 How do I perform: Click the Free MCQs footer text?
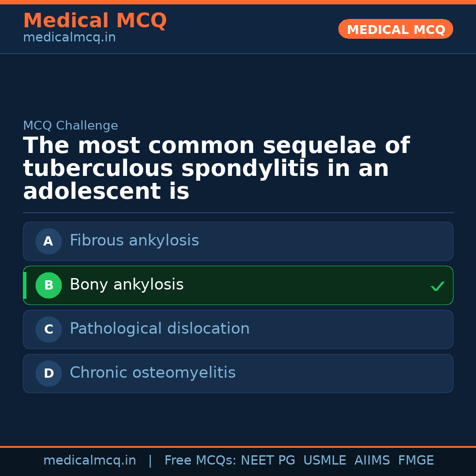(x=200, y=461)
